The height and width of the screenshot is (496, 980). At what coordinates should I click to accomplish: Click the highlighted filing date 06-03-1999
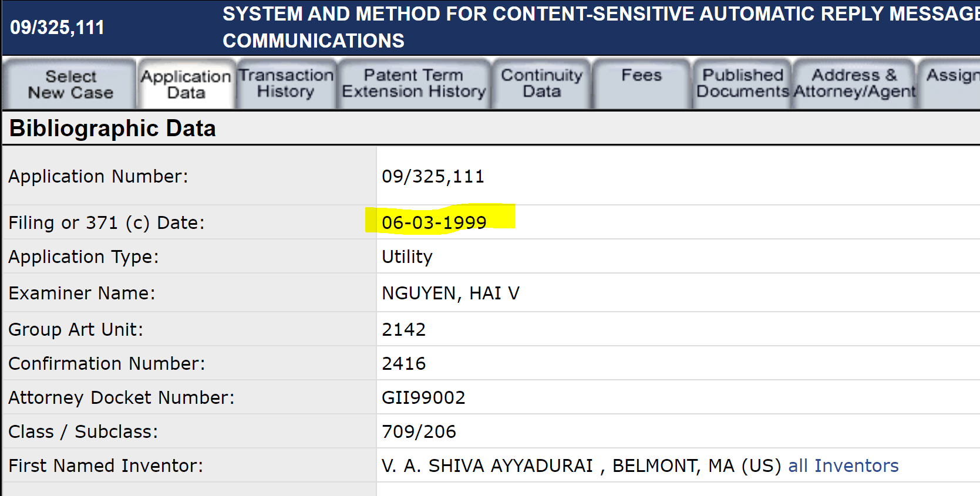click(x=434, y=222)
